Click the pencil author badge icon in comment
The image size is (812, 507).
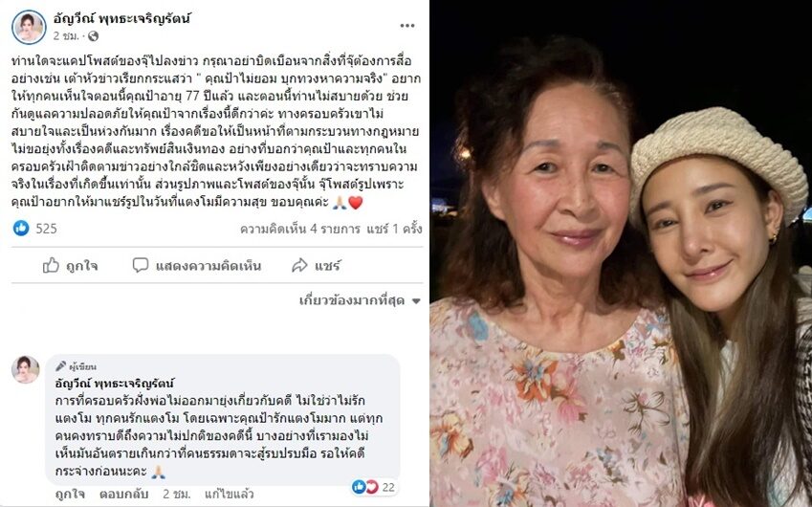[60, 366]
